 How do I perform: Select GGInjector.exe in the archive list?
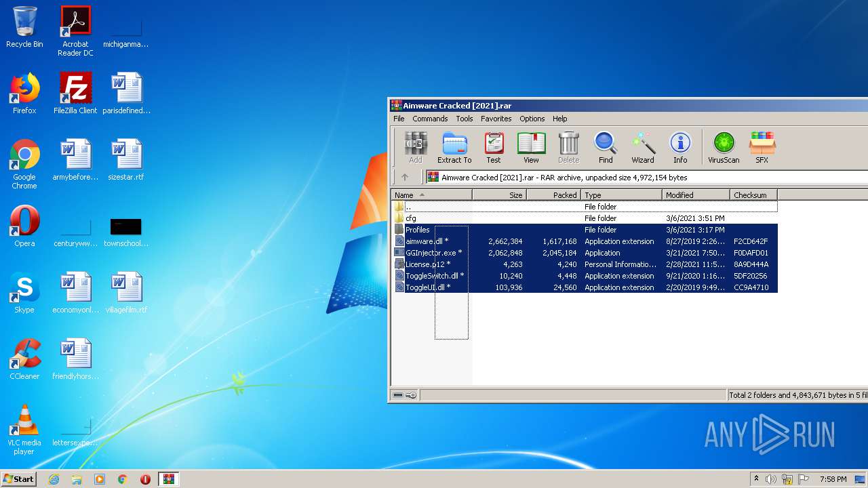click(x=585, y=253)
